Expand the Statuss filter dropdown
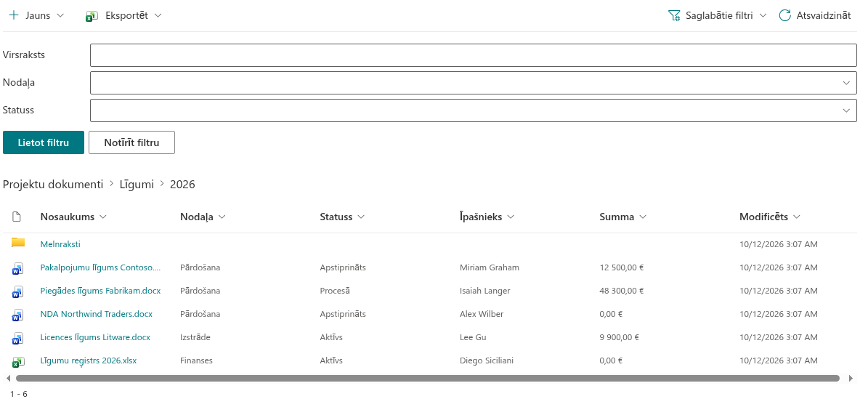Viewport: 868px width, 407px height. click(846, 110)
